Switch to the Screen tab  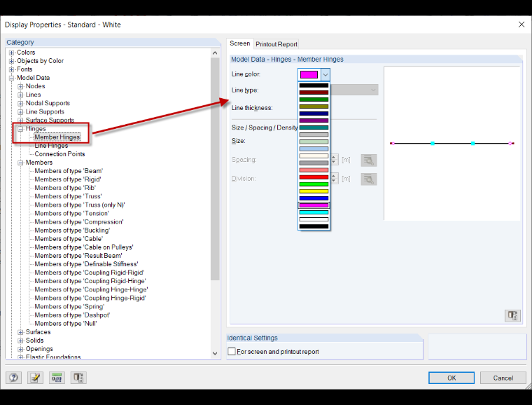pos(240,43)
